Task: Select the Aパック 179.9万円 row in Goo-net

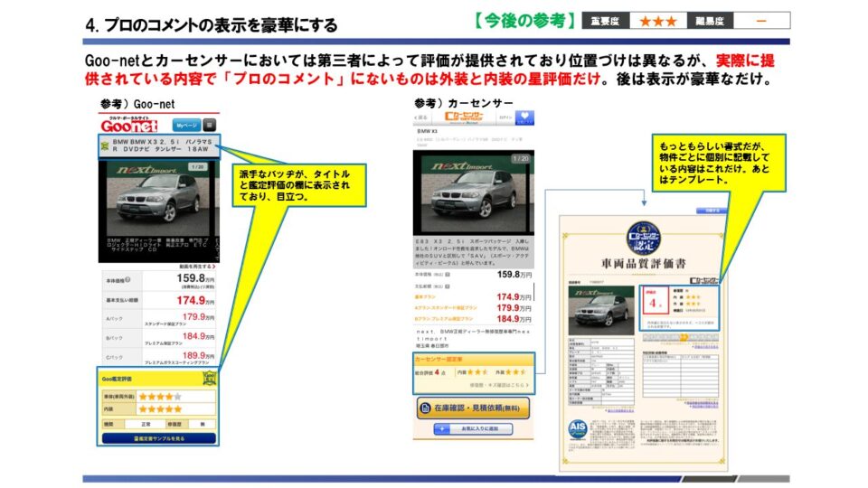Action: [159, 319]
